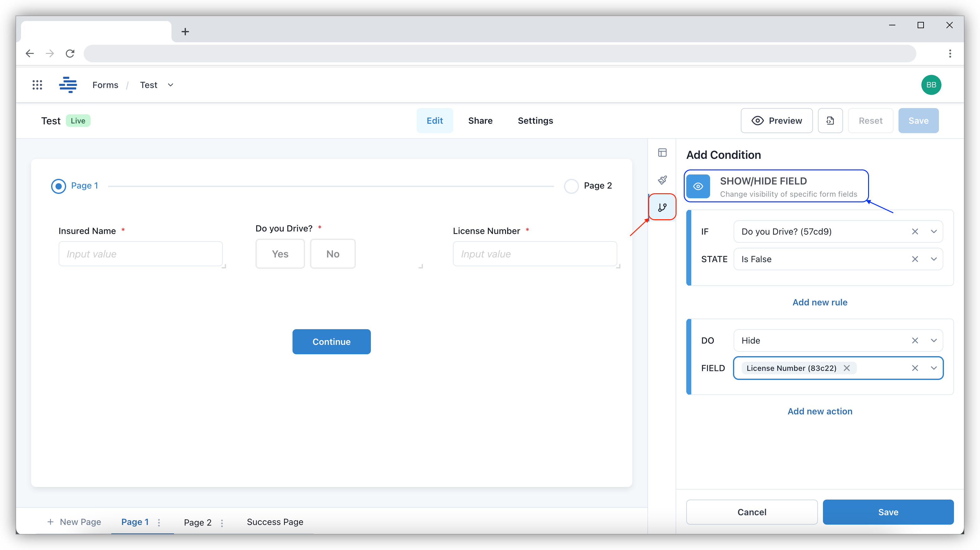Viewport: 980px width, 550px height.
Task: Click the company logo next to Forms
Action: 68,85
